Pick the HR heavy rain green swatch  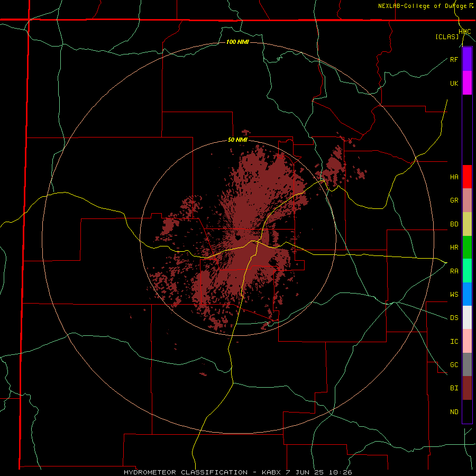tap(467, 248)
